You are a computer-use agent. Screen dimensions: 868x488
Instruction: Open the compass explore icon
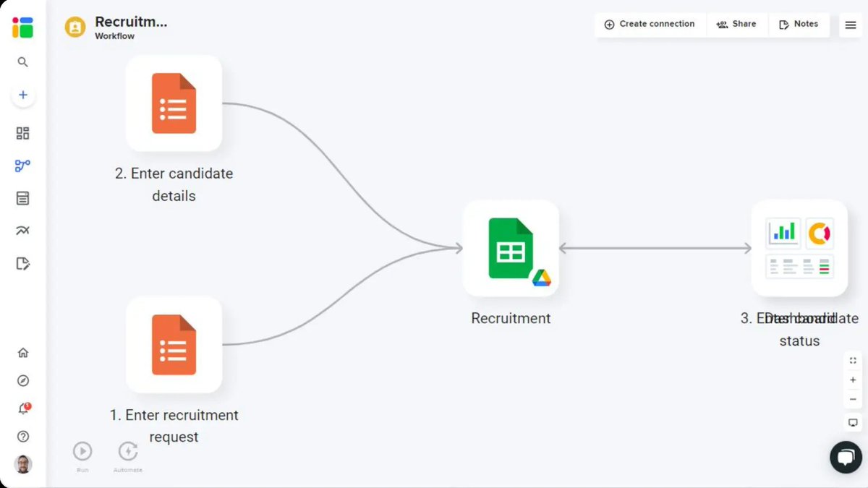pyautogui.click(x=23, y=381)
